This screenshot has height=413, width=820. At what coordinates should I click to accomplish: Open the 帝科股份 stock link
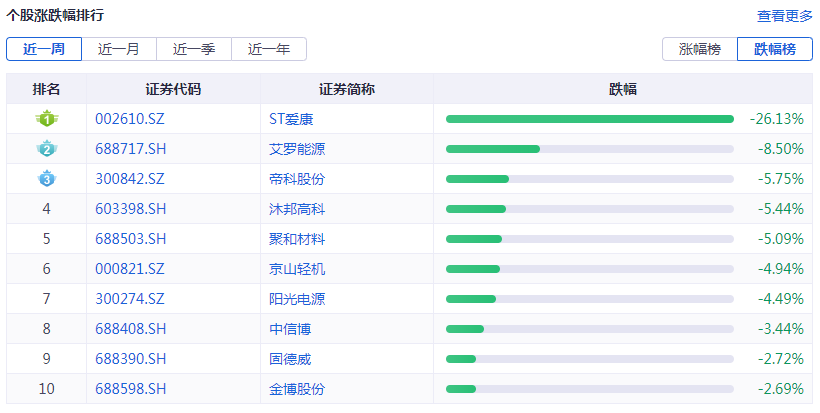pos(297,179)
